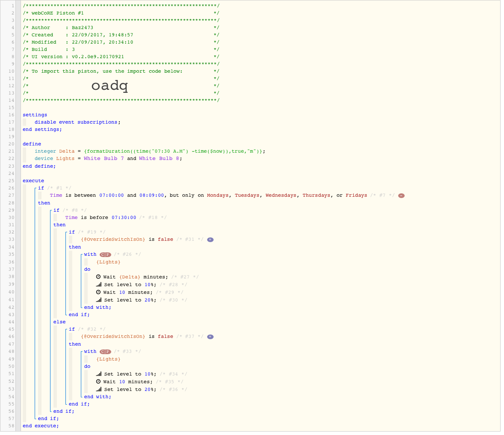Click the end define line
504x435 pixels.
[x=39, y=166]
